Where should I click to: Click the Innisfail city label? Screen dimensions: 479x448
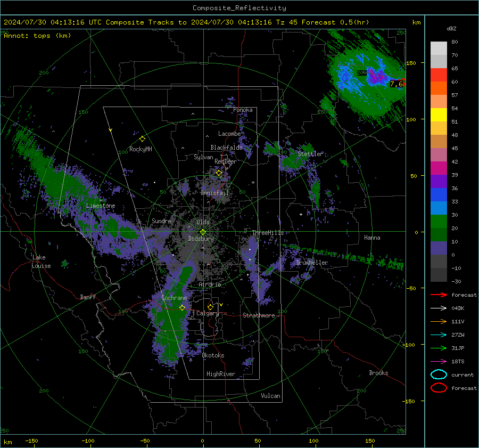[214, 193]
